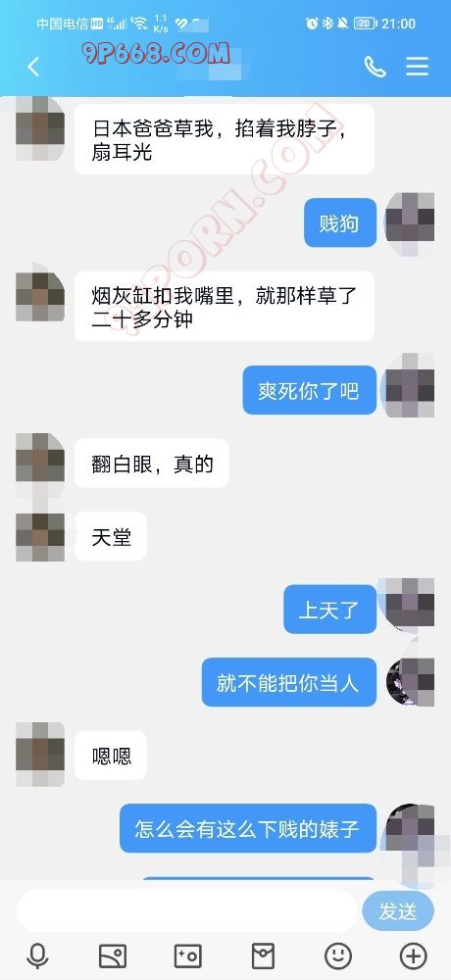Open the chat settings hamburger menu
The height and width of the screenshot is (980, 451).
418,67
